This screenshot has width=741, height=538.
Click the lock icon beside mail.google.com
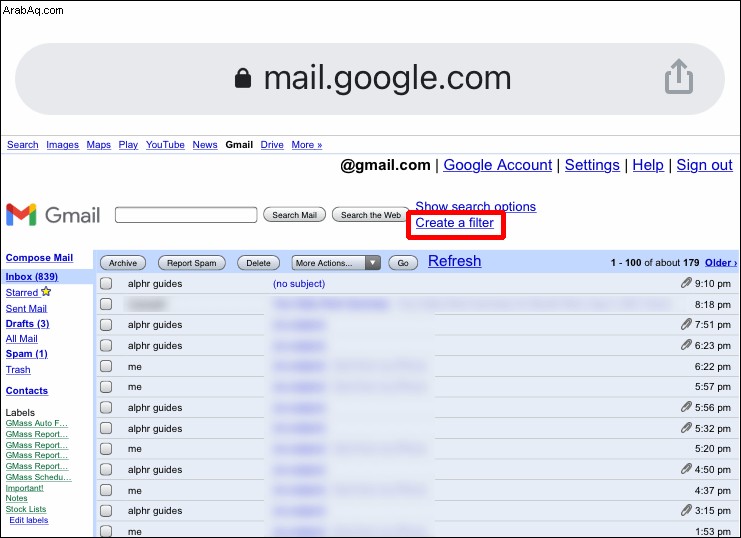pyautogui.click(x=243, y=78)
